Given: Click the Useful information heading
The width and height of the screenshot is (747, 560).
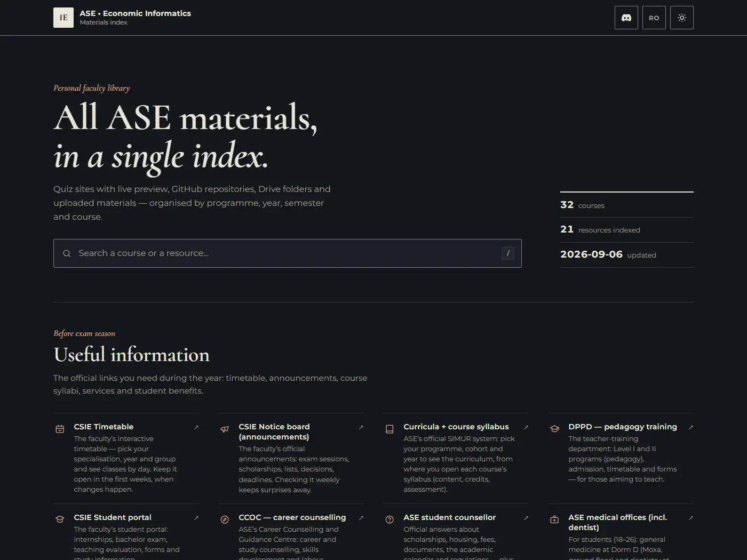Looking at the screenshot, I should pos(132,355).
